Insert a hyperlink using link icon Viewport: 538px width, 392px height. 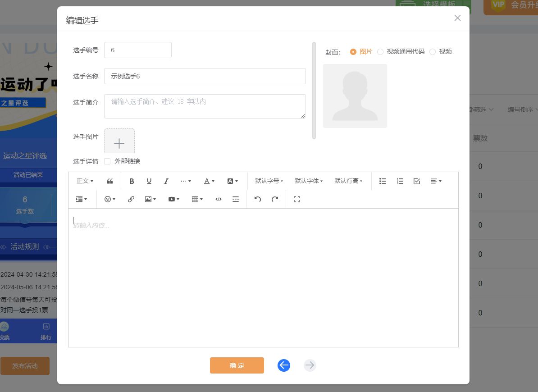131,199
